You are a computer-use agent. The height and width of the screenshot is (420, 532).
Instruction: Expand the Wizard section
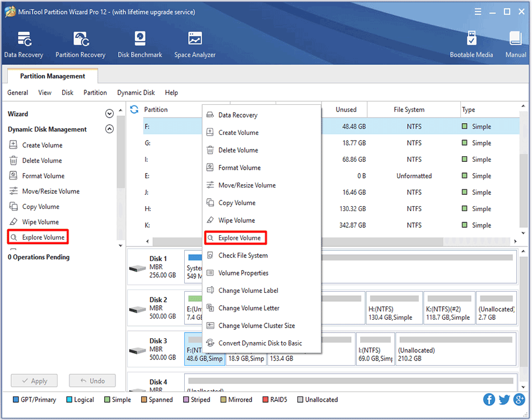[109, 114]
